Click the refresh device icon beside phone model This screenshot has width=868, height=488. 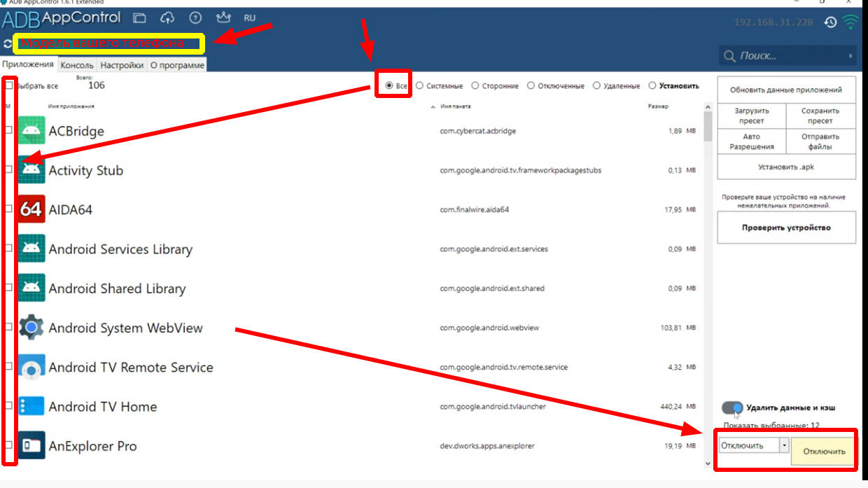click(7, 44)
